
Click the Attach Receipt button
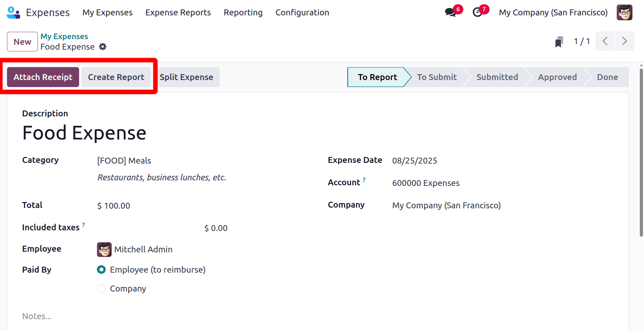[x=43, y=77]
